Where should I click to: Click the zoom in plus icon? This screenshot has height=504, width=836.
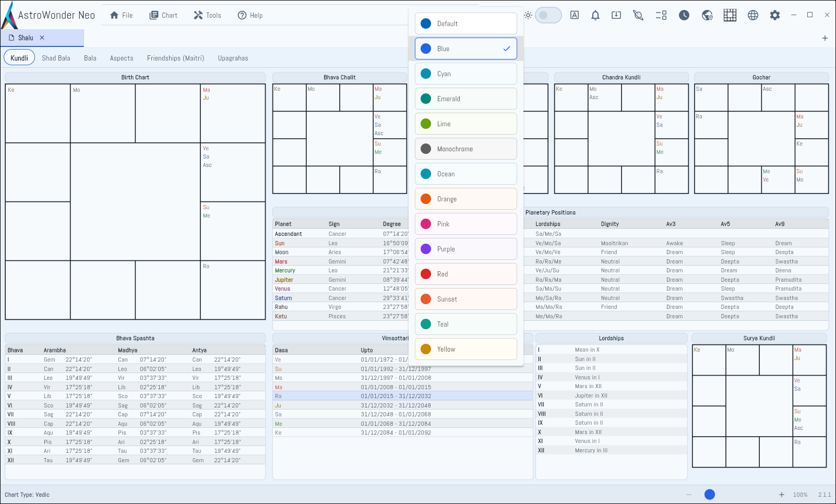tap(782, 495)
